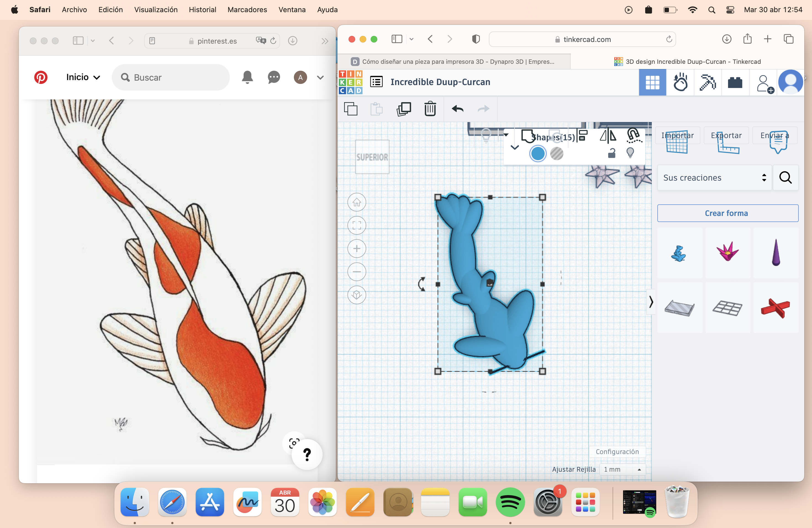Screen dimensions: 812x528
Task: Expand Pinterest account chevron menu
Action: pos(320,77)
